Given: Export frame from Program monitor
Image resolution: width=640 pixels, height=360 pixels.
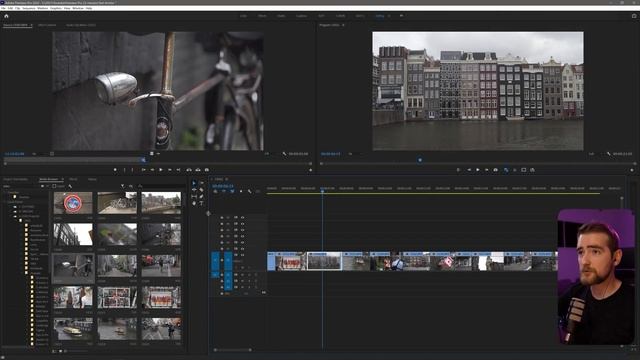Looking at the screenshot, I should [x=496, y=170].
